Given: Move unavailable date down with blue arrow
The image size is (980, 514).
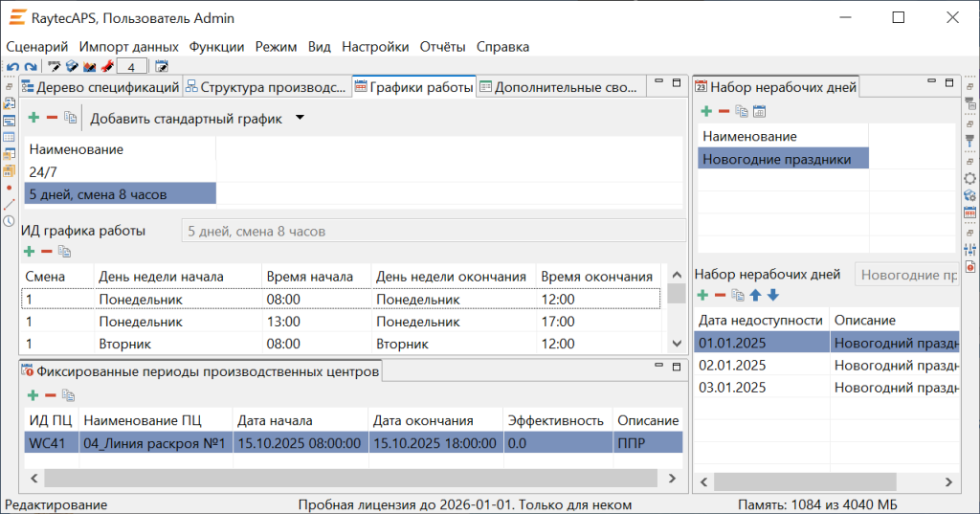Looking at the screenshot, I should pos(773,296).
